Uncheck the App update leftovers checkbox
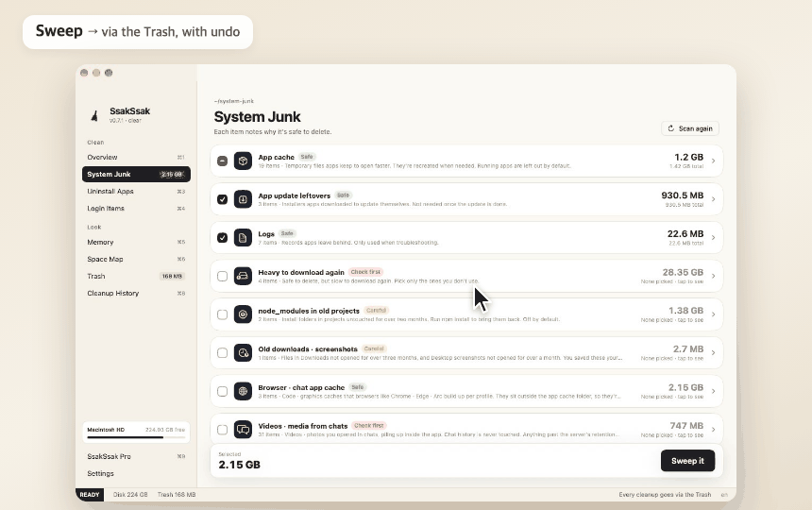This screenshot has height=510, width=812. pos(222,199)
